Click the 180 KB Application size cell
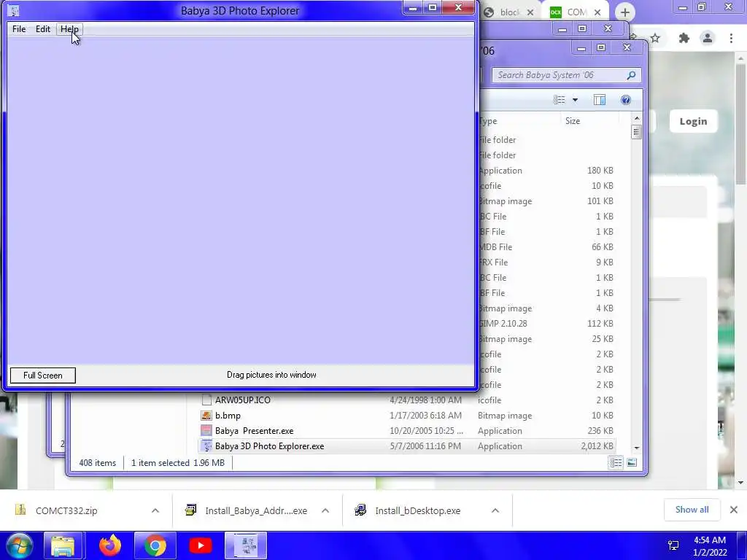Viewport: 747px width, 560px height. (600, 171)
